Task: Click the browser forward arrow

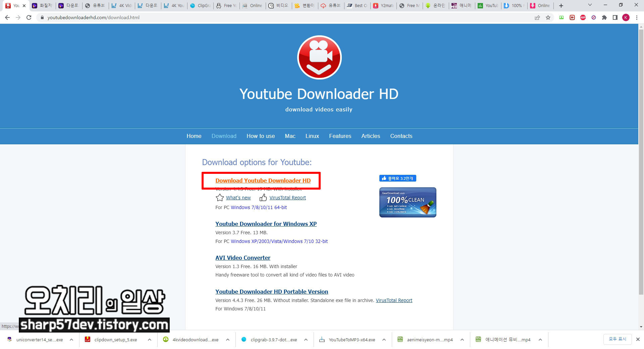Action: pos(18,17)
